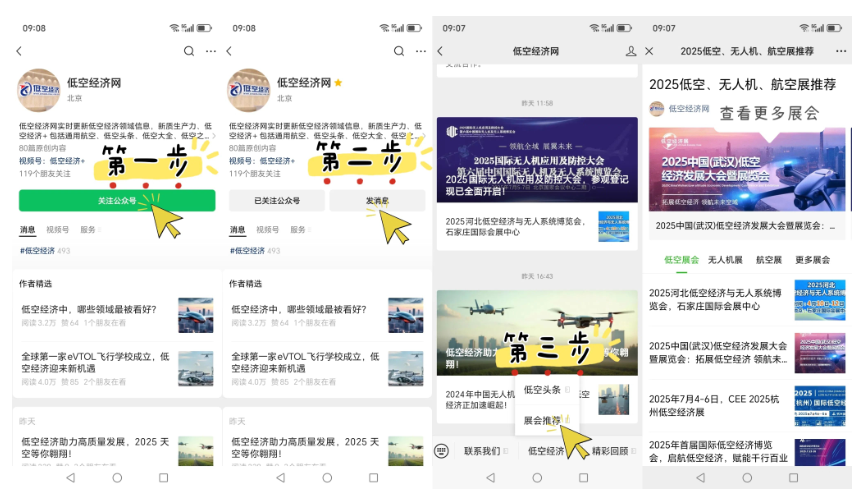The image size is (857, 500).
Task: Open the 更多展会 tab
Action: pos(814,260)
